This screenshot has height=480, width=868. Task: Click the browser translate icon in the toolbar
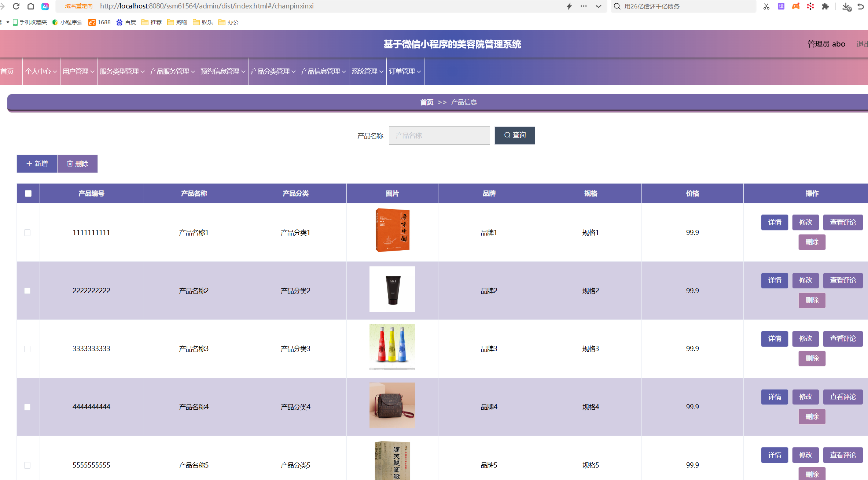coord(781,6)
